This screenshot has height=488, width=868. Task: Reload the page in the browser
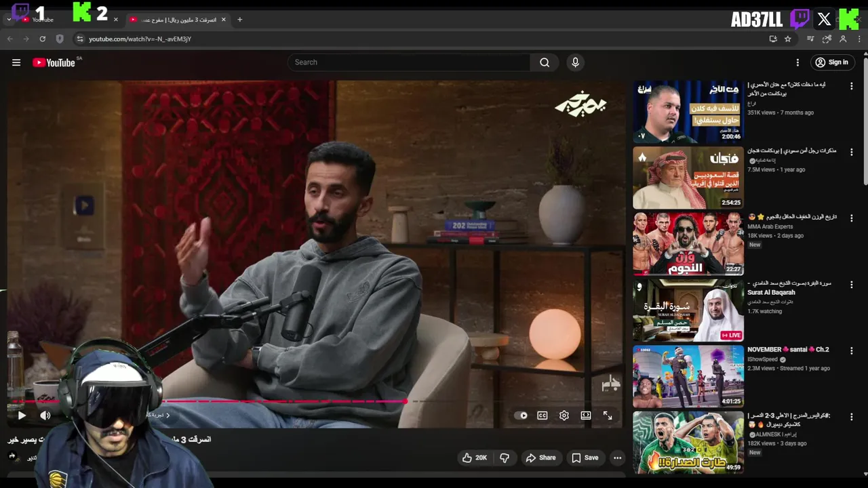42,39
